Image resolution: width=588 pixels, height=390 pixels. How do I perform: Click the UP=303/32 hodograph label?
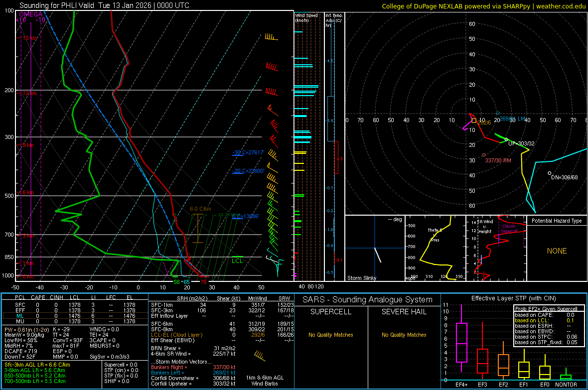click(x=521, y=143)
